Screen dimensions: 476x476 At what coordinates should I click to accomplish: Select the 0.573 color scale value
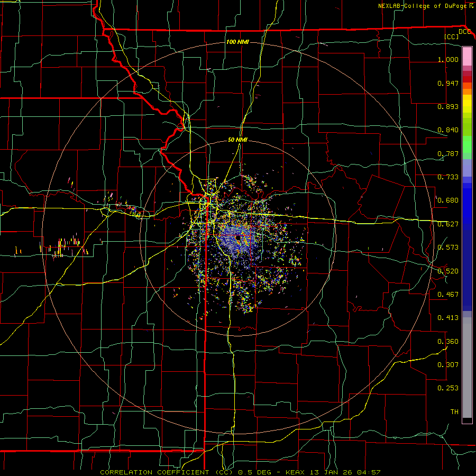[x=448, y=248]
